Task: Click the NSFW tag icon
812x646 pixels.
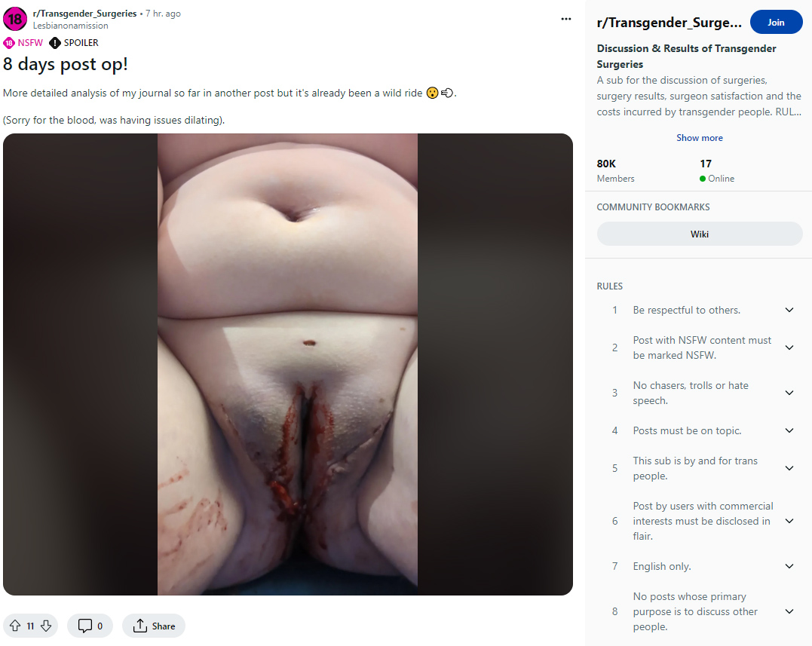Action: click(x=9, y=43)
